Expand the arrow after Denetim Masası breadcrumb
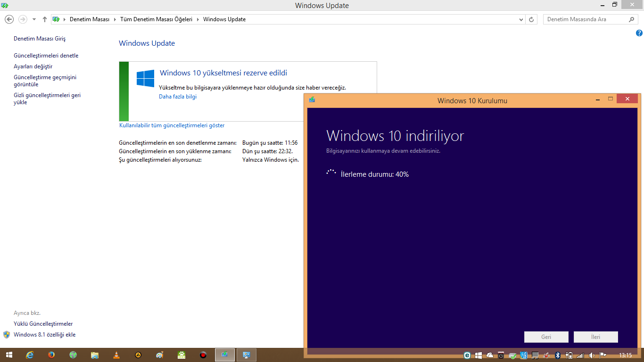The width and height of the screenshot is (644, 362). point(114,19)
